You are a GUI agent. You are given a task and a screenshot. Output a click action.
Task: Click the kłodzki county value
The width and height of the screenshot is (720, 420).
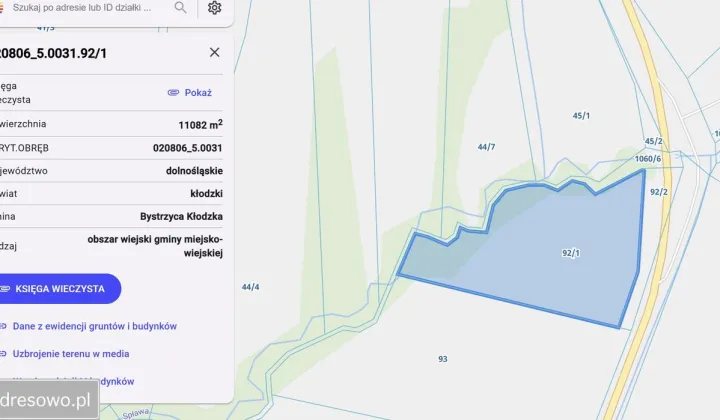click(206, 193)
